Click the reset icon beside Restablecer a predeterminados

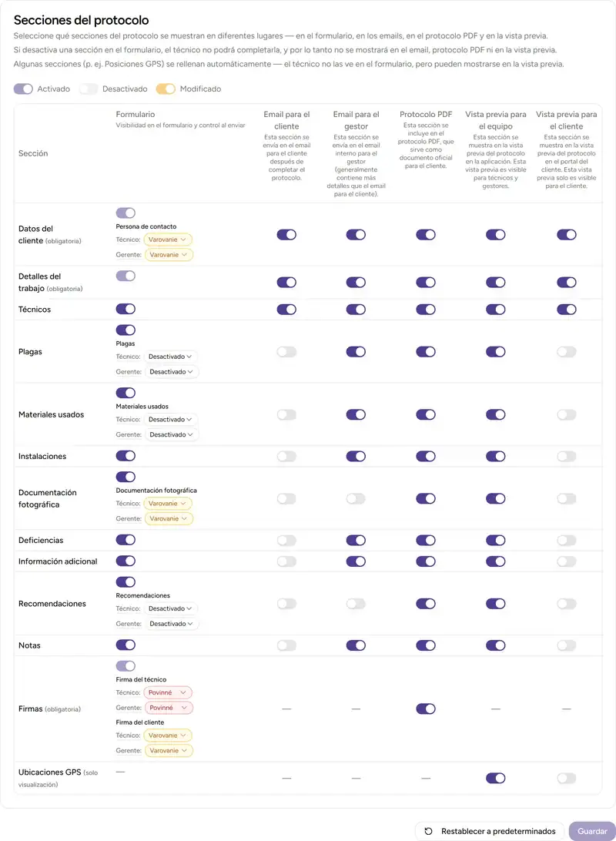pyautogui.click(x=428, y=832)
